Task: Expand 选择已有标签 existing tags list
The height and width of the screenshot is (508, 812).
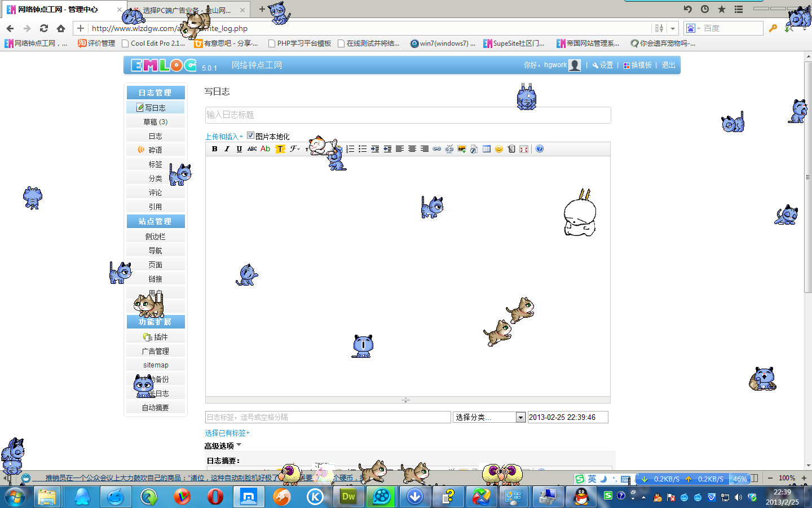Action: click(x=227, y=433)
